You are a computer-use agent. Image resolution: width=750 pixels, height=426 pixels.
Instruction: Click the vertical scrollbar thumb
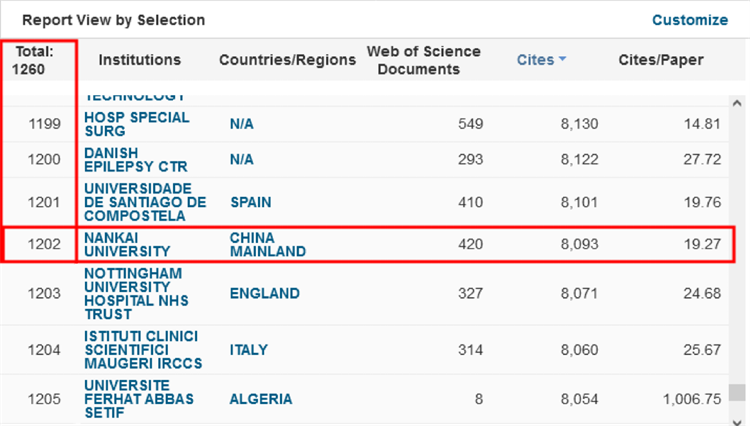click(x=737, y=392)
